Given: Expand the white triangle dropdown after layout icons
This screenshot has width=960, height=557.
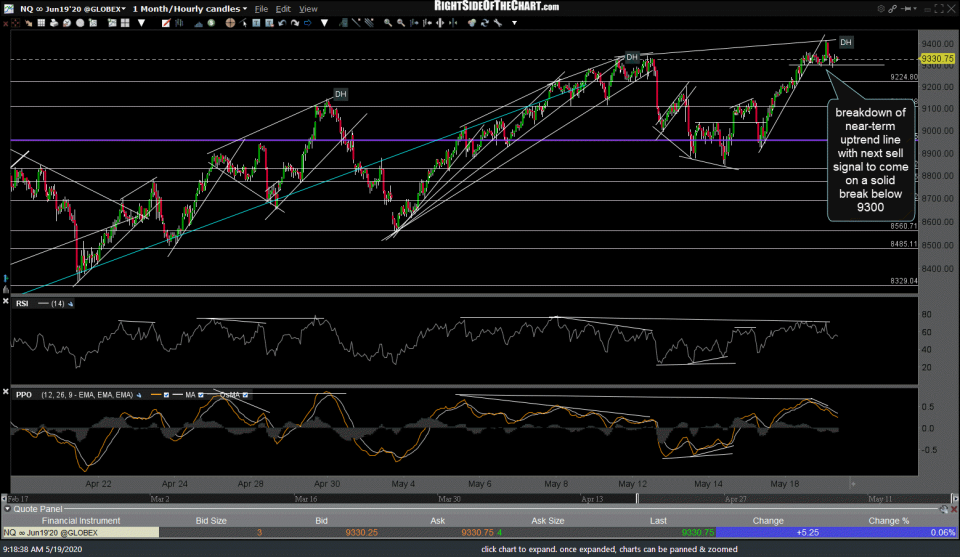Looking at the screenshot, I should point(141,23).
